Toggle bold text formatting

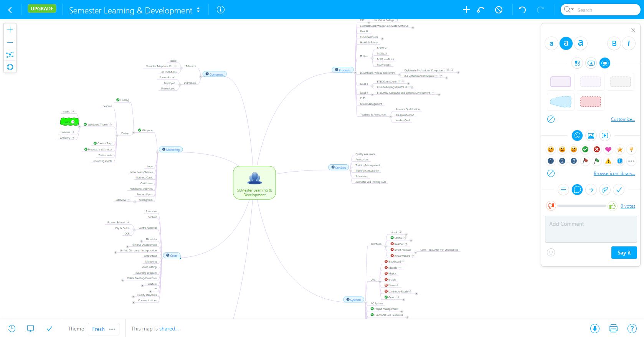click(x=614, y=43)
